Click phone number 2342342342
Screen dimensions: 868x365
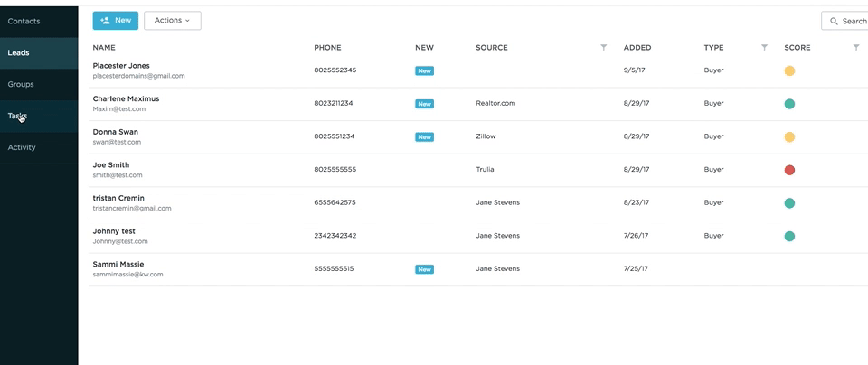335,236
